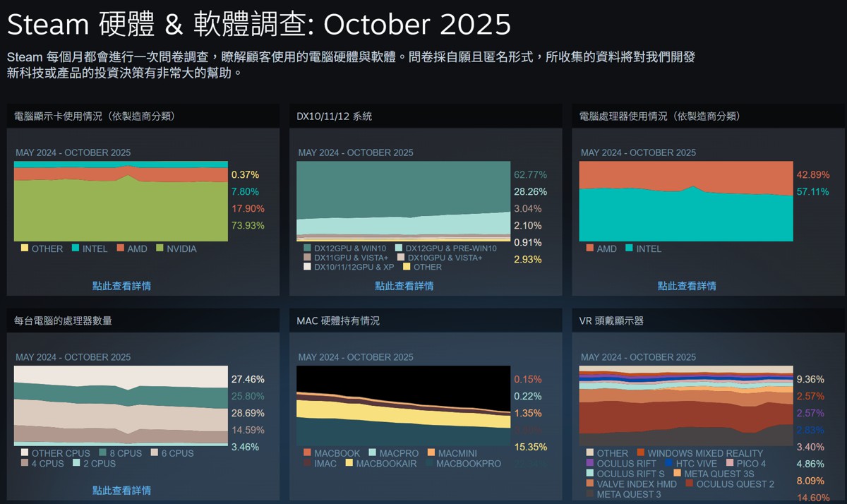
Task: Click the DX10/11/12 systems area chart
Action: tap(404, 201)
